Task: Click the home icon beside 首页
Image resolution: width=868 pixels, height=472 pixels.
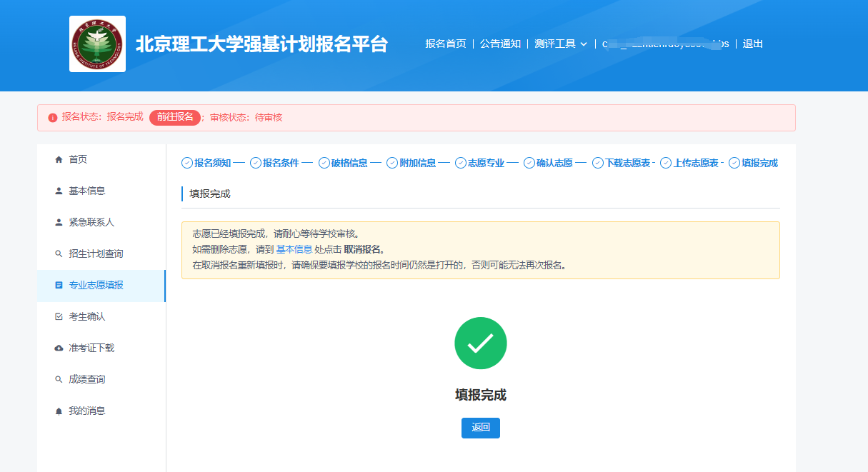Action: [59, 159]
